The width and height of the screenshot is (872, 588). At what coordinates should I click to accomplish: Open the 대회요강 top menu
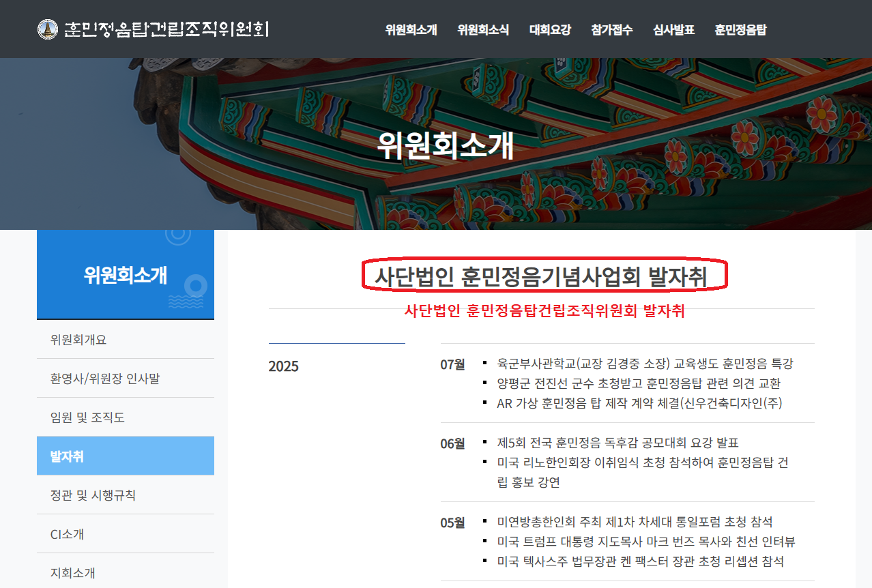click(x=550, y=29)
